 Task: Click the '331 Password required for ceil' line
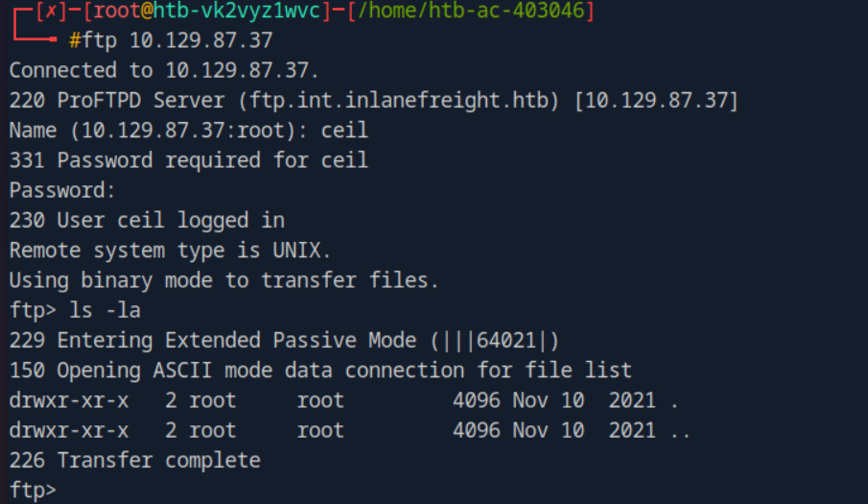189,159
